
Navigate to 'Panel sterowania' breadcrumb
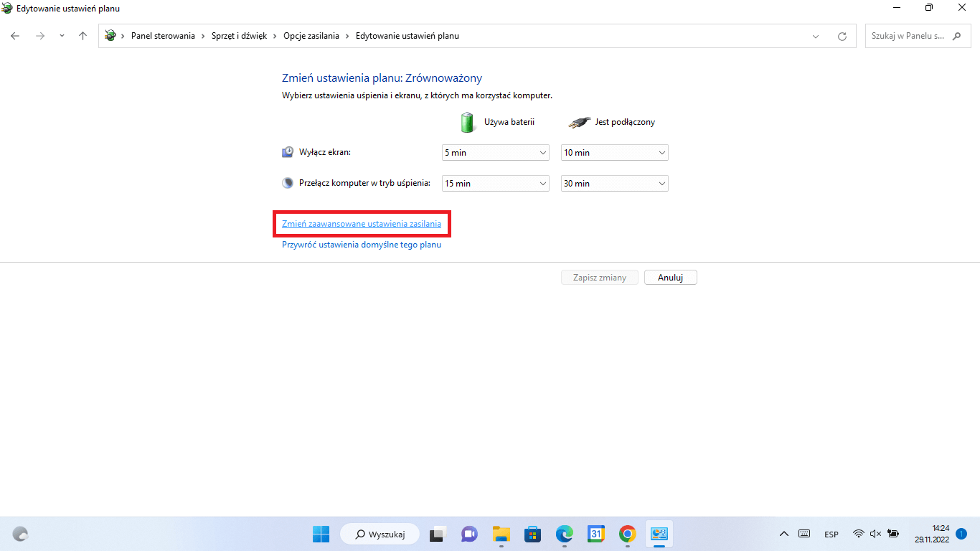[163, 36]
